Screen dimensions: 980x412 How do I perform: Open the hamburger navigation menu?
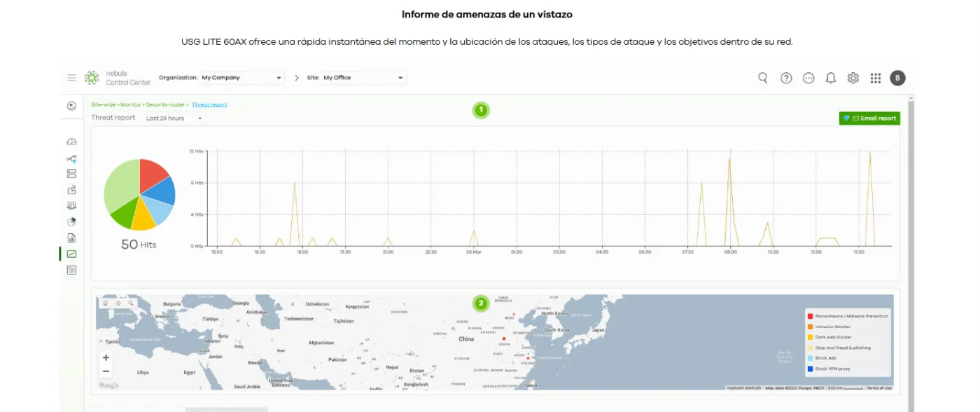click(71, 78)
